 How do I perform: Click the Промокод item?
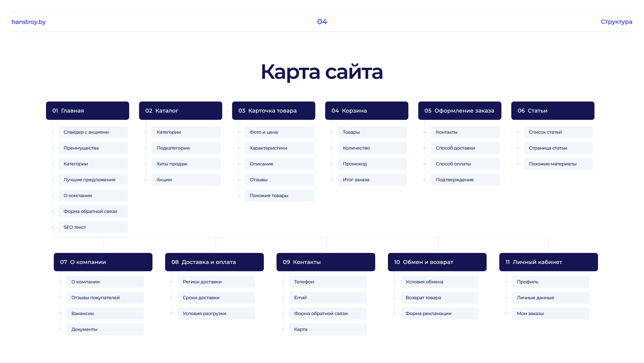coord(372,164)
